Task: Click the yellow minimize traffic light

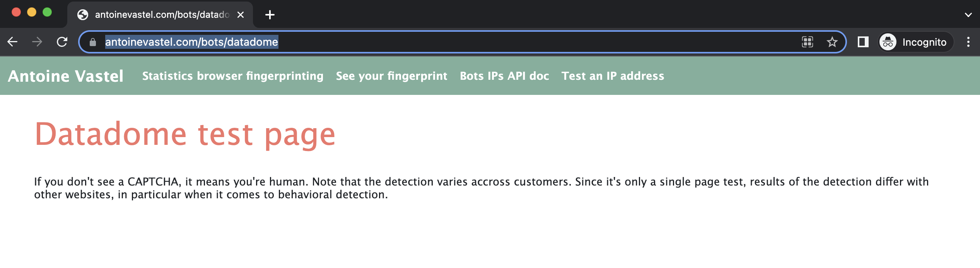Action: 31,12
